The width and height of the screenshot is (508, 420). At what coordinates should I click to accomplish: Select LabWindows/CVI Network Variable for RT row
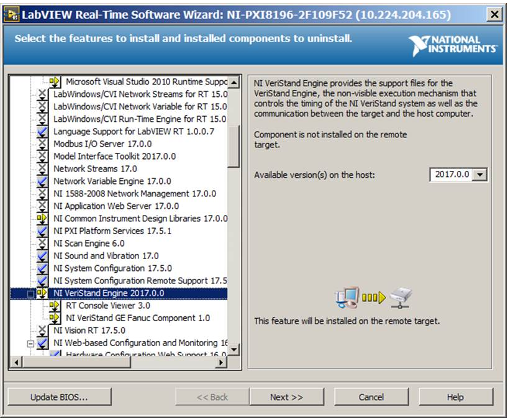(140, 106)
